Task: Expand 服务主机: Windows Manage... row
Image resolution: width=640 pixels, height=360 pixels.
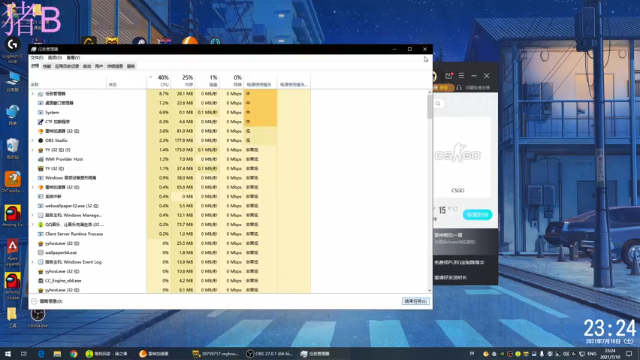Action: click(x=33, y=215)
